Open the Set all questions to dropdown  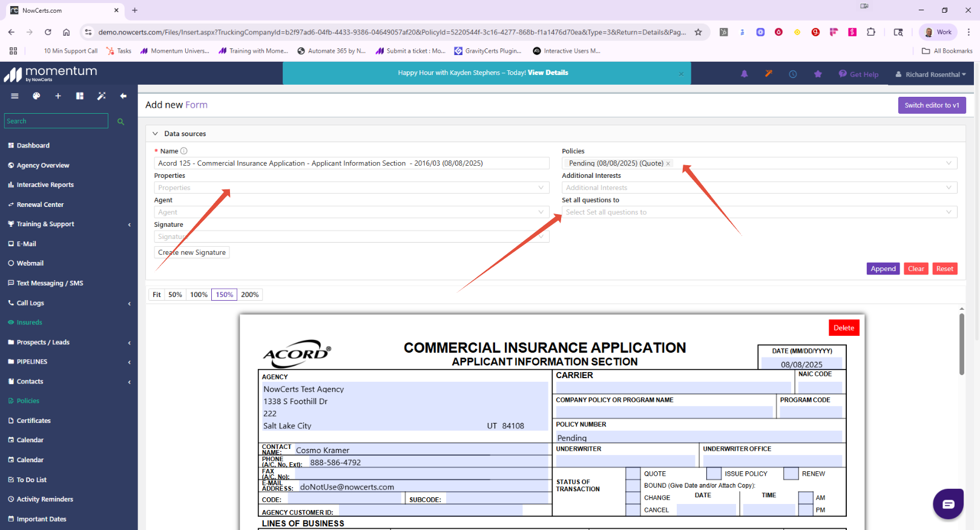[x=759, y=212]
